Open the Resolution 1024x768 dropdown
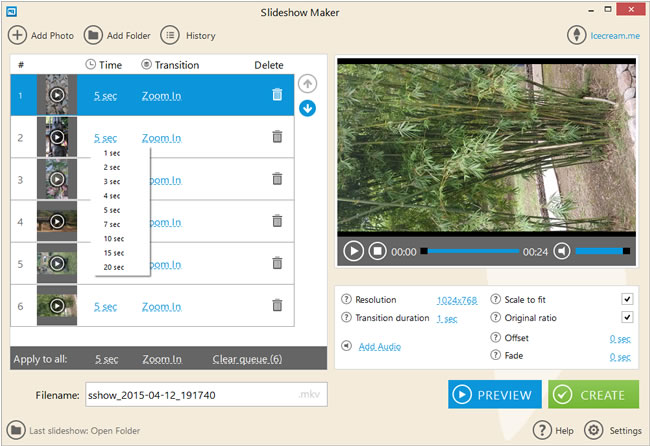Viewport: 650px width, 446px height. click(457, 300)
